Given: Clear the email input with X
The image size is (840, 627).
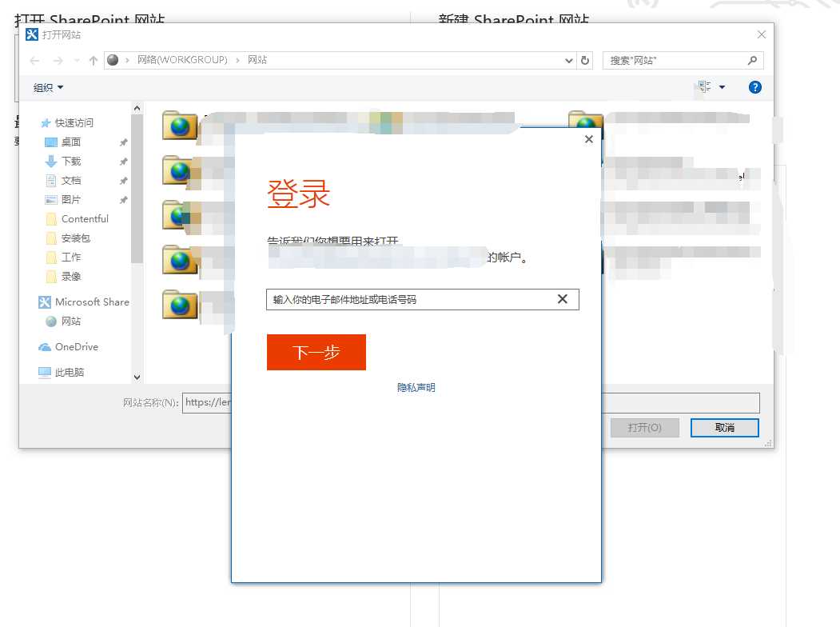Looking at the screenshot, I should 563,299.
